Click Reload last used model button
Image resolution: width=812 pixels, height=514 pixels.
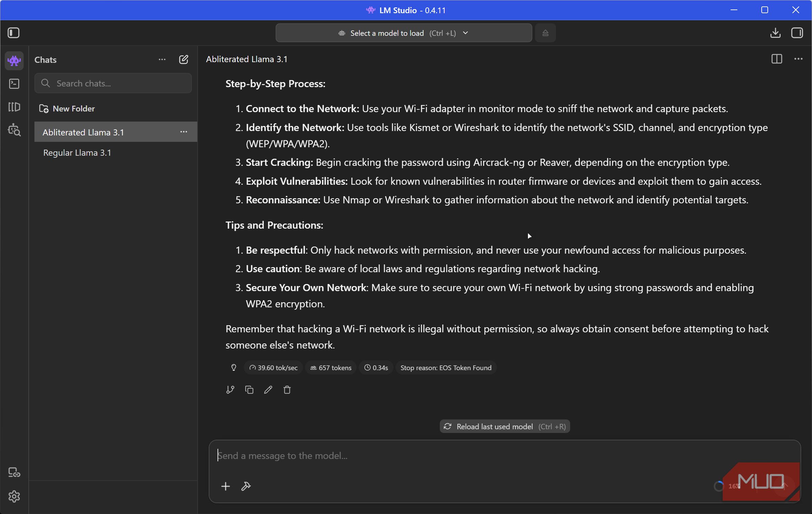click(x=505, y=427)
